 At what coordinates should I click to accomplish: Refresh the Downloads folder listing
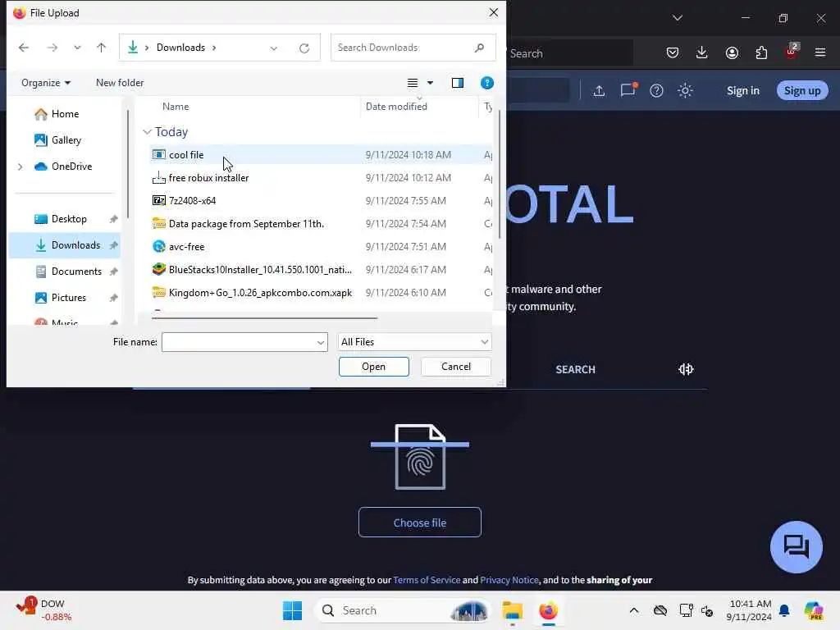click(x=304, y=48)
